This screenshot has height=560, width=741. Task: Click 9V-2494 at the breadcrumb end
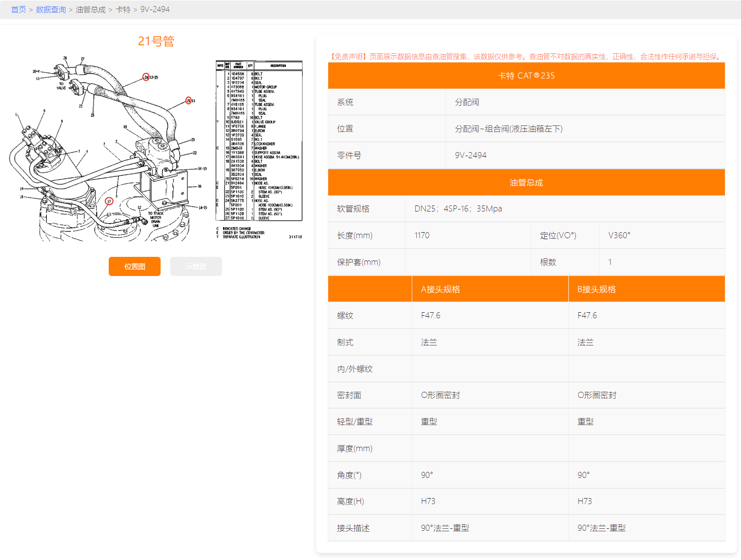click(x=155, y=10)
